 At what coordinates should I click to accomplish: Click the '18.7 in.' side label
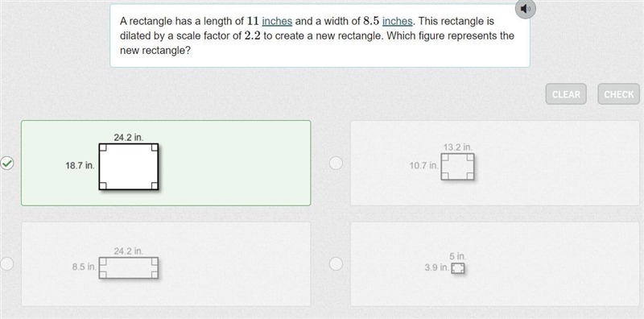pos(80,166)
